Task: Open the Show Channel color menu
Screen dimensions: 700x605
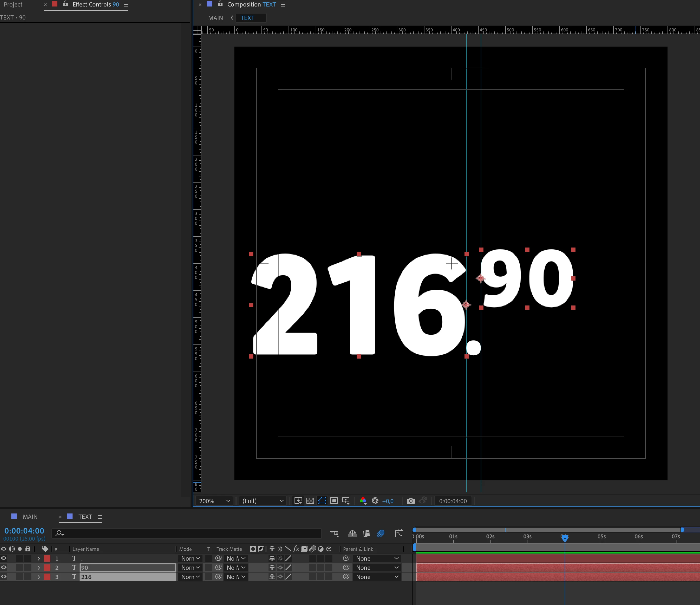Action: coord(363,501)
